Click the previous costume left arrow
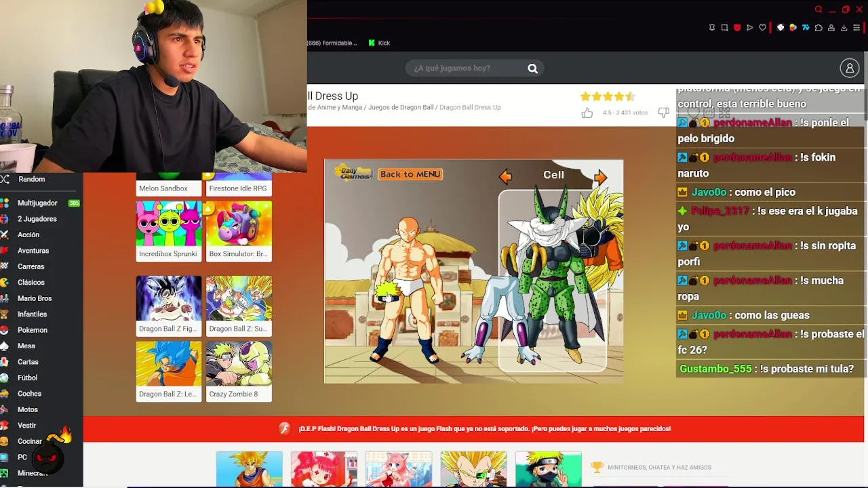Viewport: 868px width, 488px height. (505, 177)
